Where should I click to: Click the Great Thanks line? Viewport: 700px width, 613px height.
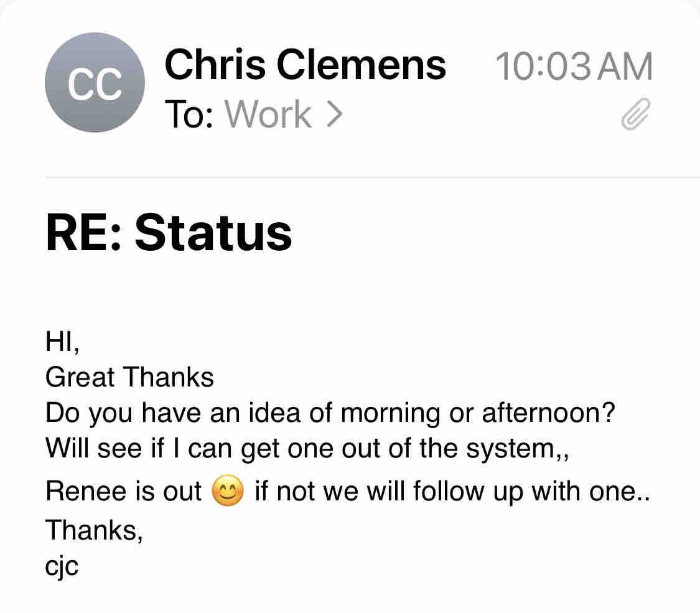point(129,377)
